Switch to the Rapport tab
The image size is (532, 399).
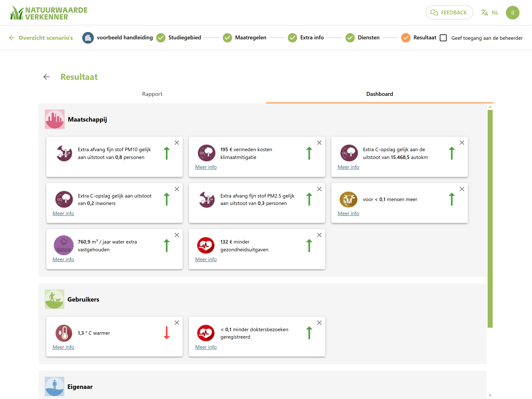pos(152,94)
